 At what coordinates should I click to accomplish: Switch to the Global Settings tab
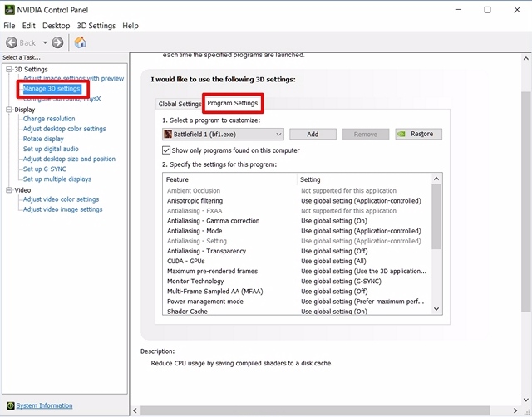180,104
